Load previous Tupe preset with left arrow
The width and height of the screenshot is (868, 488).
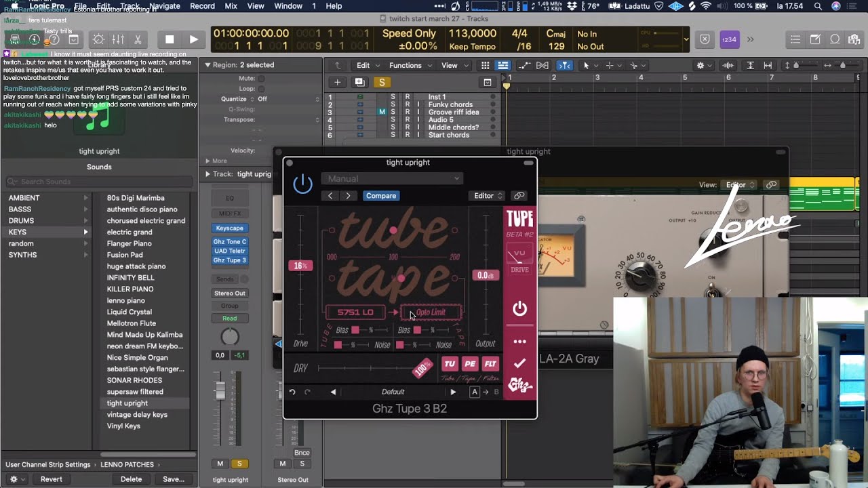pos(333,392)
